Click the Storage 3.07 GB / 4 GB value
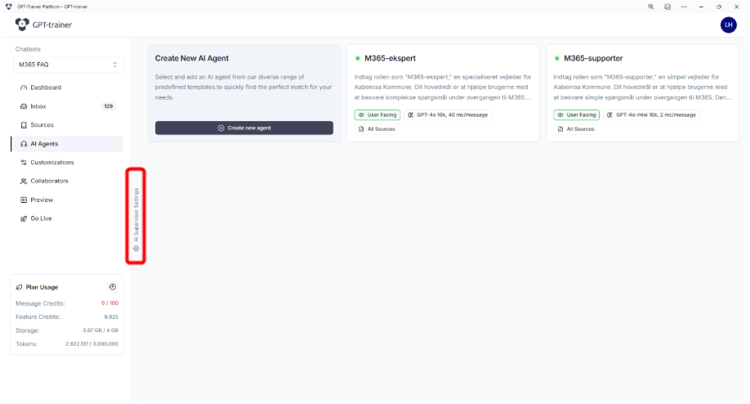The height and width of the screenshot is (404, 750). [100, 330]
